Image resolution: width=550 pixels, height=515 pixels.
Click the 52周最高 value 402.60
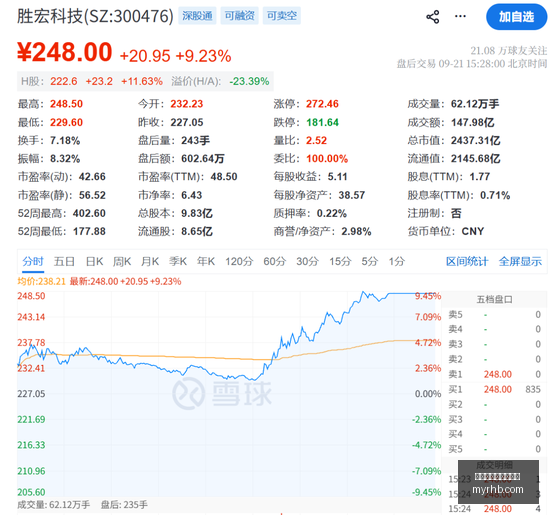tap(89, 213)
